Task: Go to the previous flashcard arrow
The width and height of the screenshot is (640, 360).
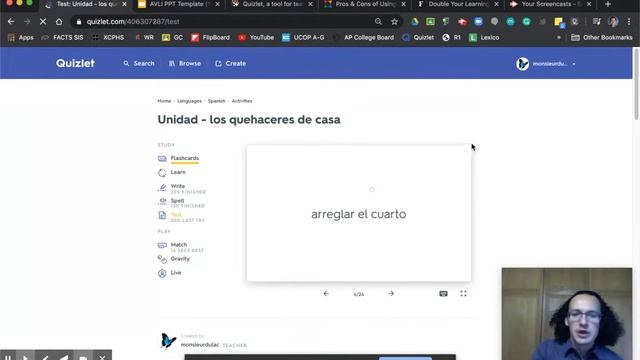Action: click(x=326, y=293)
